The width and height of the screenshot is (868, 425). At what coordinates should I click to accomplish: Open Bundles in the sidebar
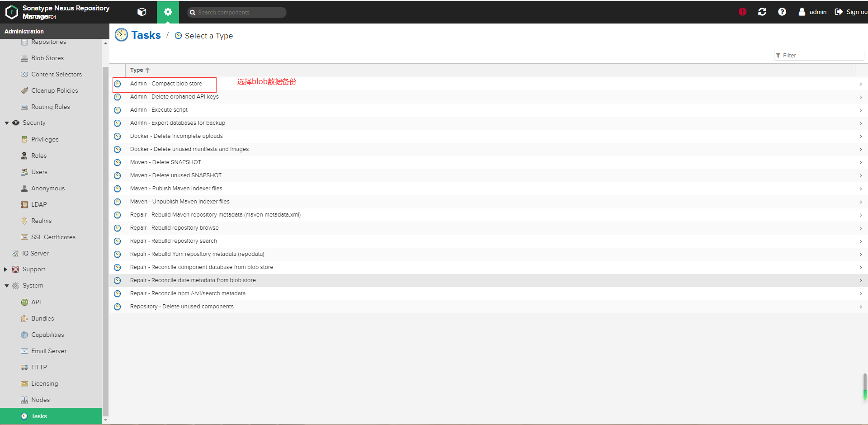coord(42,318)
